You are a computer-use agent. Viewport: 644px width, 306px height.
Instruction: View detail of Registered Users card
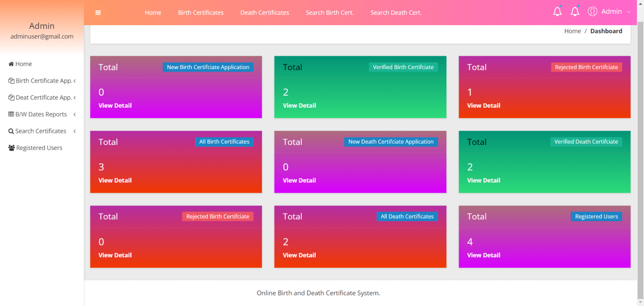point(483,255)
